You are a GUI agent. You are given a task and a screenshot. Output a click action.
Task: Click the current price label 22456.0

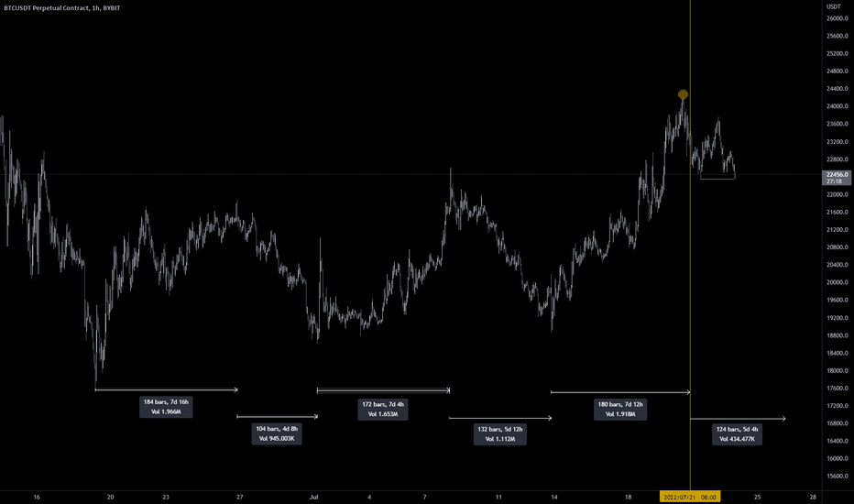pos(836,178)
